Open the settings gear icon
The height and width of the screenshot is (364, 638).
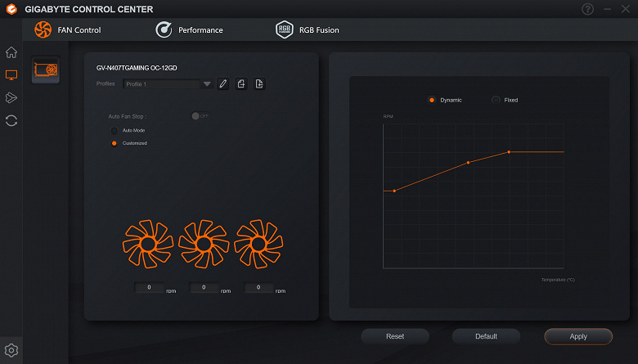(11, 350)
